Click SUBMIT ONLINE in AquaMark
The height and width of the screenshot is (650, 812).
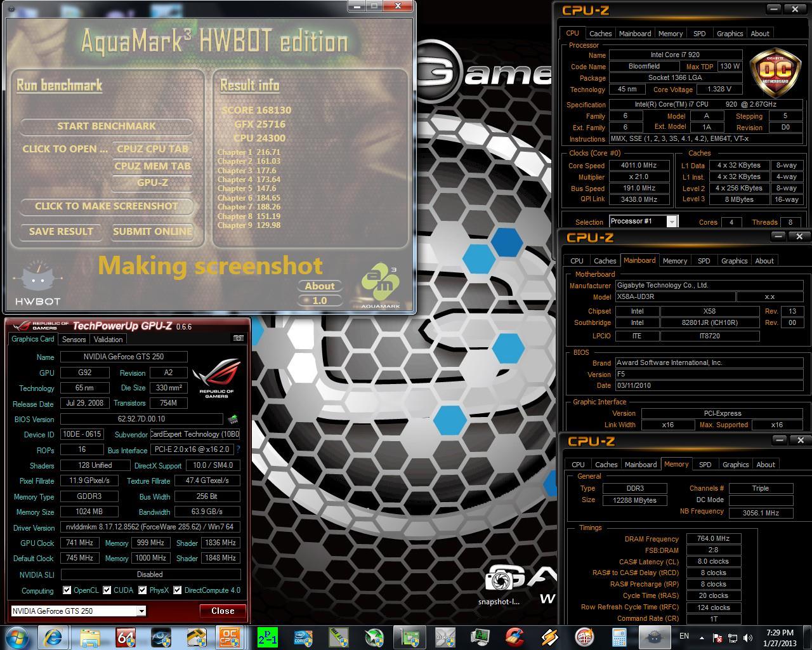(x=152, y=231)
